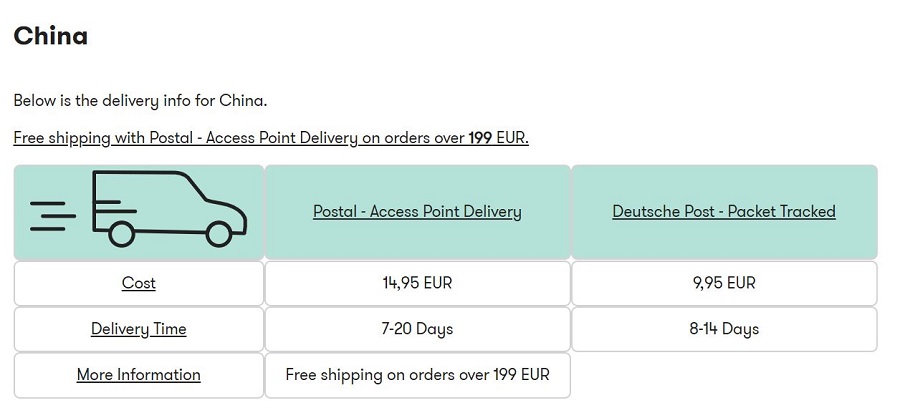Viewport: 900px width, 418px height.
Task: Click the China page heading
Action: pyautogui.click(x=51, y=36)
